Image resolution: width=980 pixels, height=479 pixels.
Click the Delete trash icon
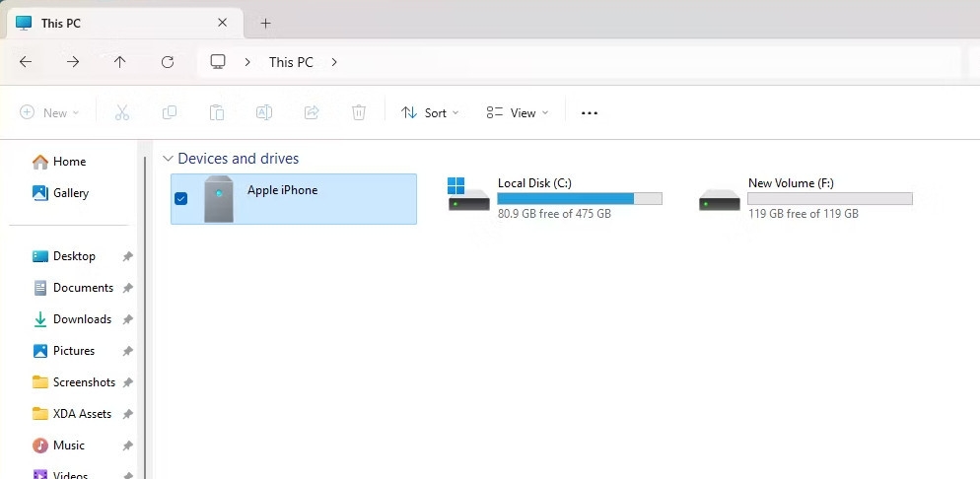[x=359, y=112]
